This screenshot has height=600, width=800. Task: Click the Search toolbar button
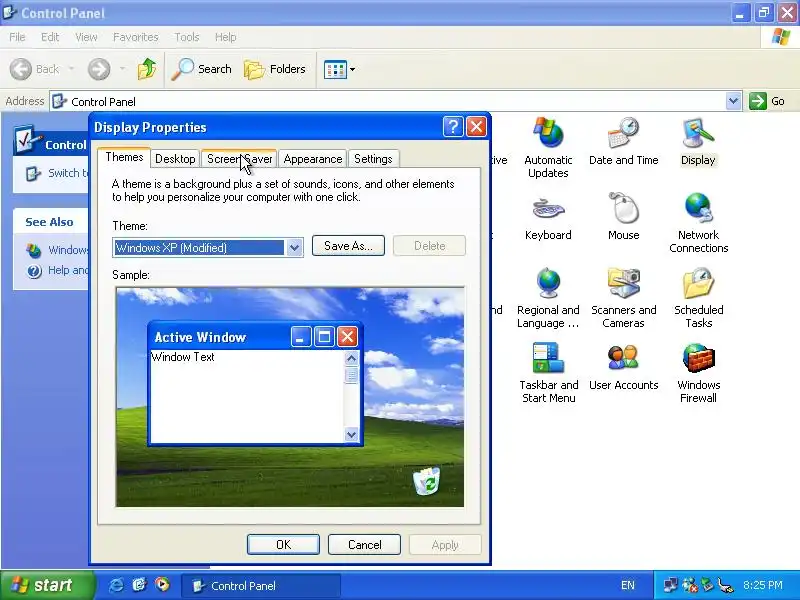[202, 69]
